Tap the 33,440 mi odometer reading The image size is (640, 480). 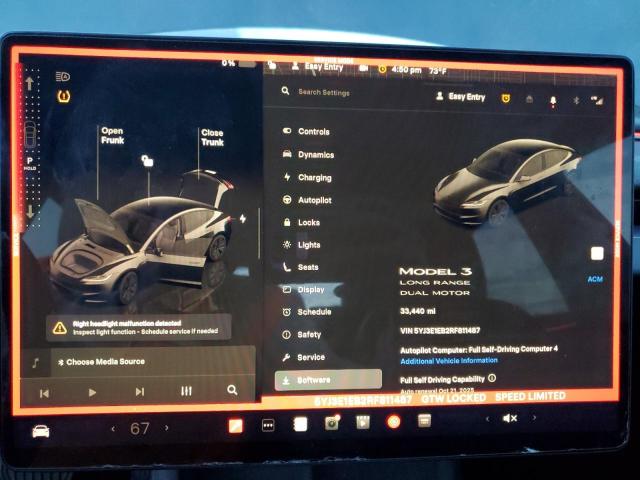coord(418,311)
